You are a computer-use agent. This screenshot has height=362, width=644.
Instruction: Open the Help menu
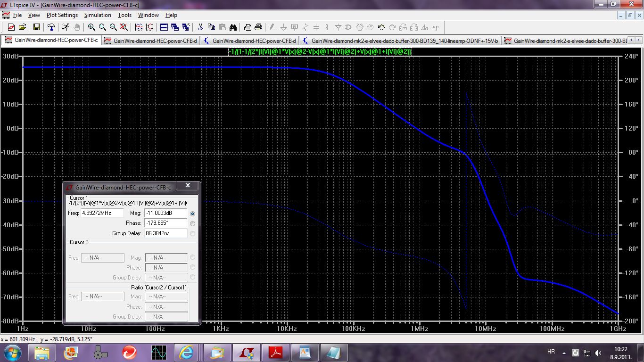pos(171,15)
